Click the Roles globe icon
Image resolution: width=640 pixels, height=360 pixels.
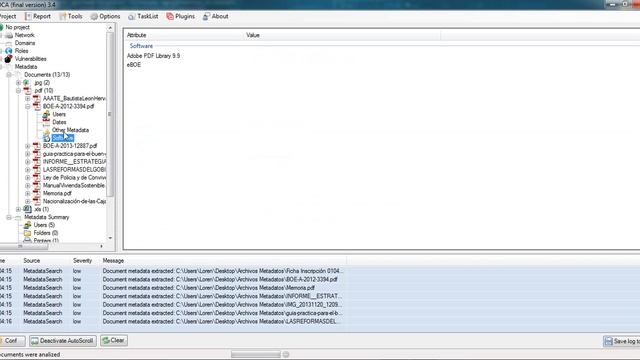coord(9,51)
